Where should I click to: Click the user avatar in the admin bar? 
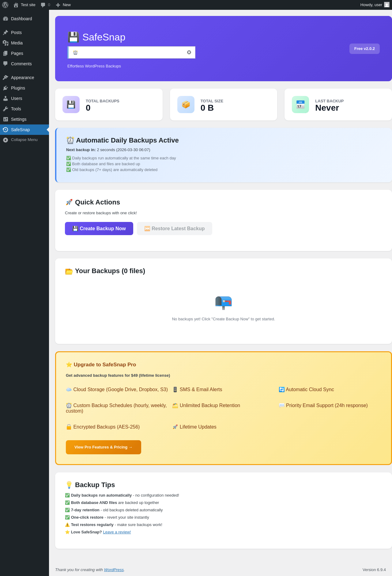tap(387, 5)
